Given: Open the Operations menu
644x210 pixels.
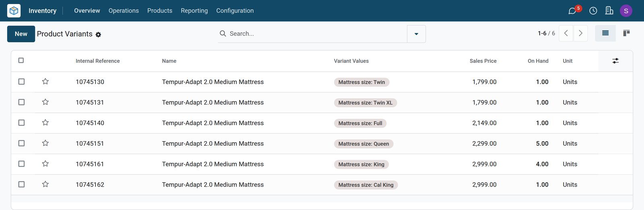Looking at the screenshot, I should click(124, 10).
